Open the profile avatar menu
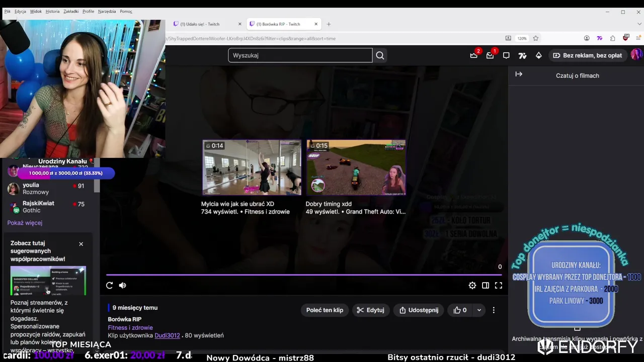Viewport: 644px width, 362px height. tap(636, 55)
